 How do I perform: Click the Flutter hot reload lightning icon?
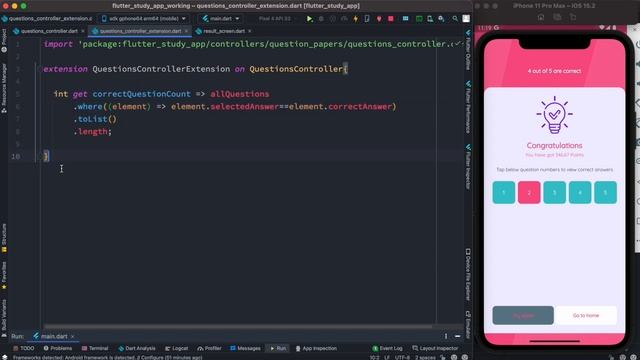pos(356,19)
